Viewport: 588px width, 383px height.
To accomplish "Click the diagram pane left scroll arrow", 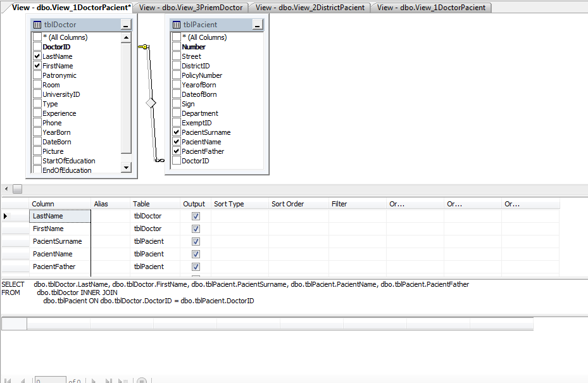I will click(6, 189).
